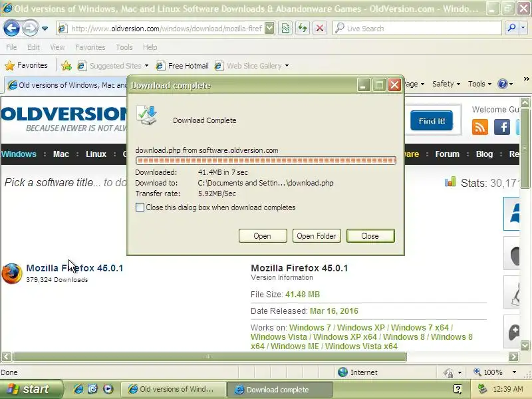Click the Windows XP compatibility link
Screen dimensions: 532x399
pos(361,328)
